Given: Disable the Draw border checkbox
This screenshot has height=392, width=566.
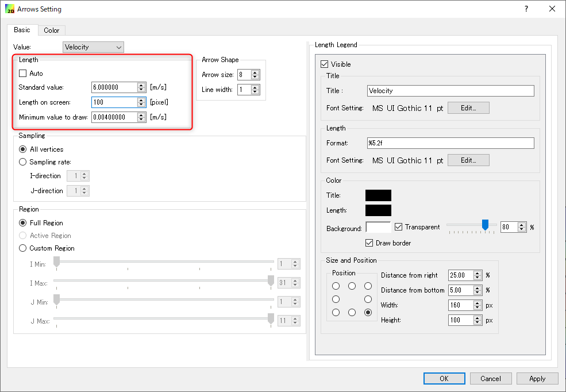Looking at the screenshot, I should pyautogui.click(x=369, y=243).
